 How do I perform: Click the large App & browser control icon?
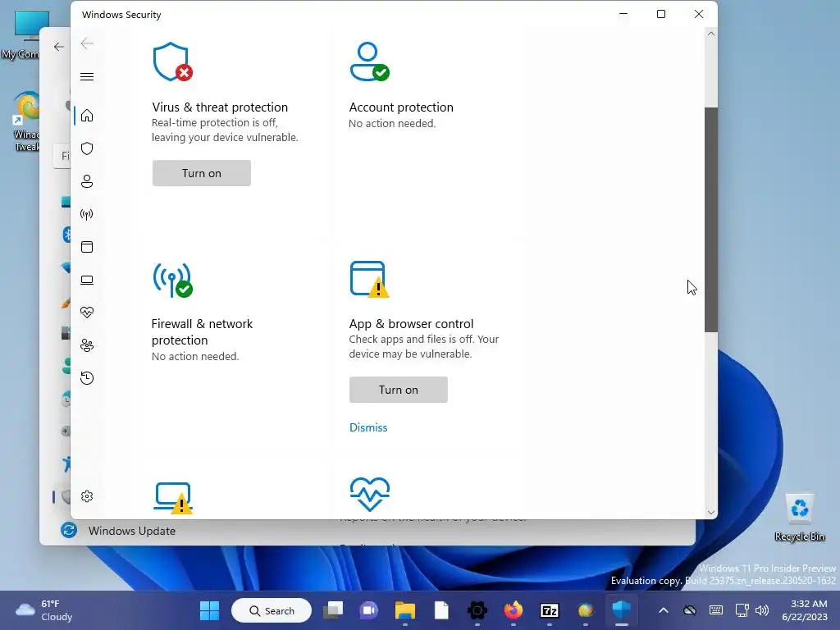(x=370, y=279)
